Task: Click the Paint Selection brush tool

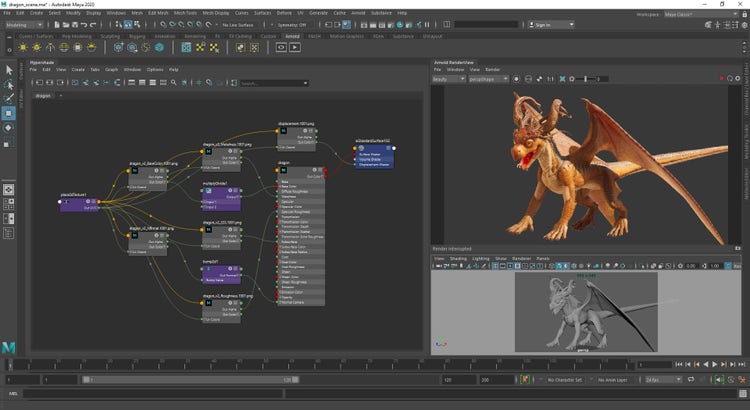Action: (10, 98)
